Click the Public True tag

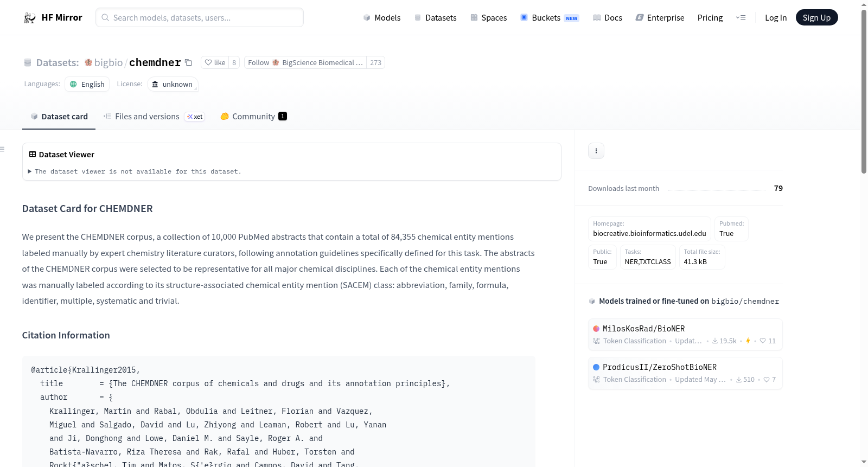coord(602,257)
